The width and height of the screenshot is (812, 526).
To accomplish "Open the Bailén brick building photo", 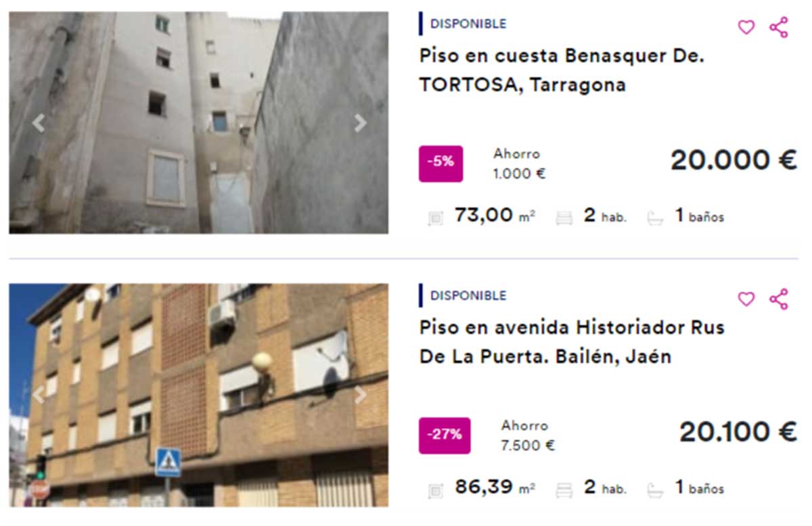I will 198,395.
